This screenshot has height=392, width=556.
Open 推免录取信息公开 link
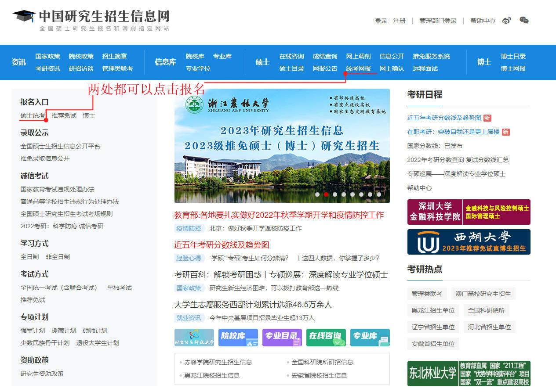click(45, 158)
